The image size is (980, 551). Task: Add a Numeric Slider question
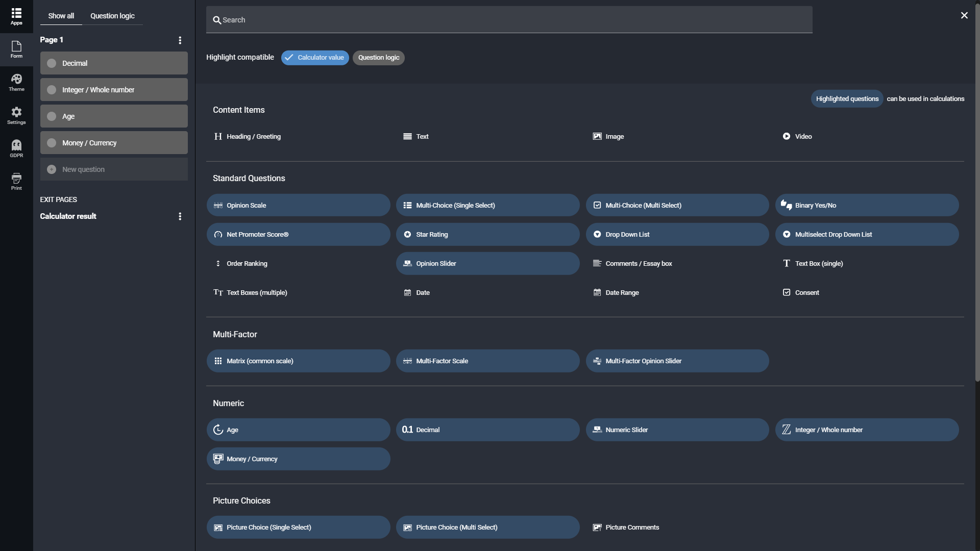click(677, 430)
